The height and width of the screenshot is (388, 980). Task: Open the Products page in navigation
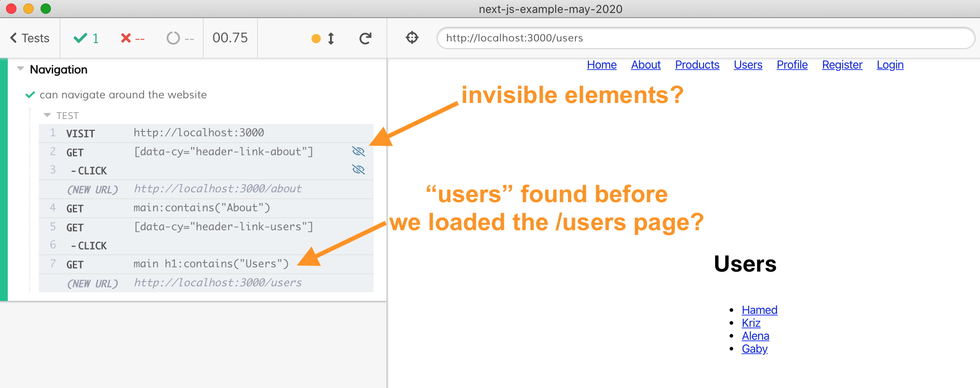coord(697,65)
